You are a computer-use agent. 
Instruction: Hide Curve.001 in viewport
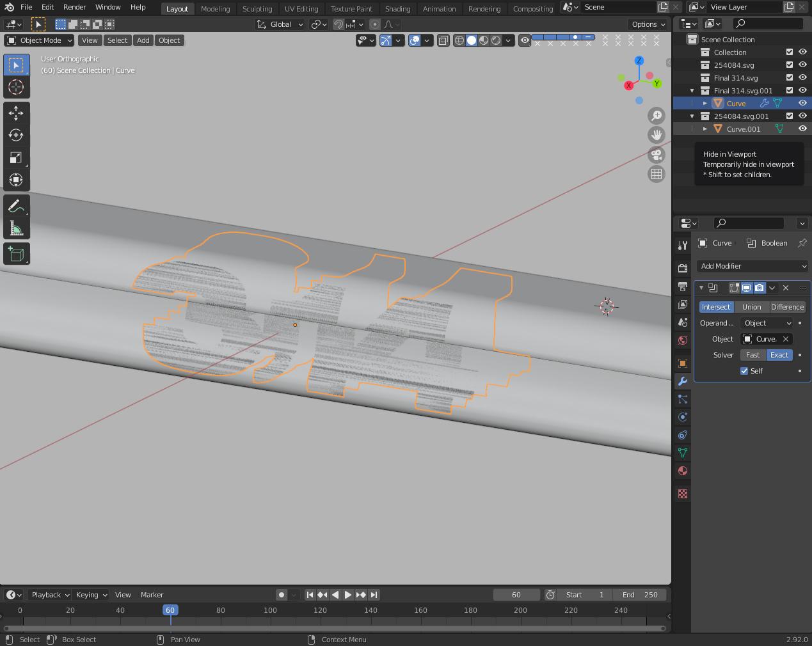pos(802,129)
